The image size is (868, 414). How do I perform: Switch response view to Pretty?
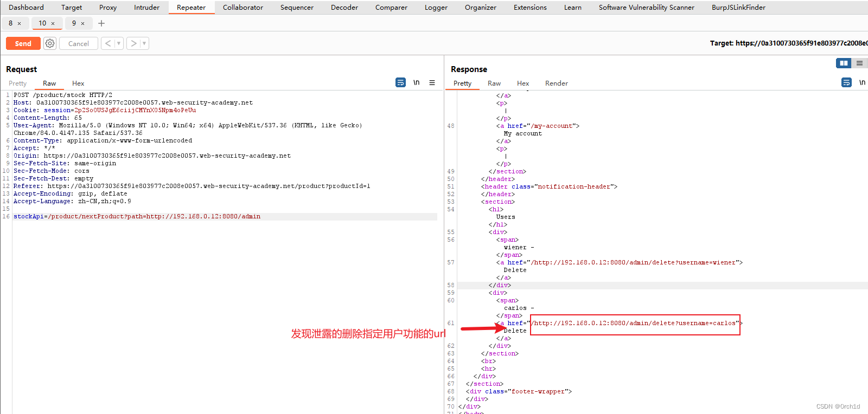coord(462,83)
